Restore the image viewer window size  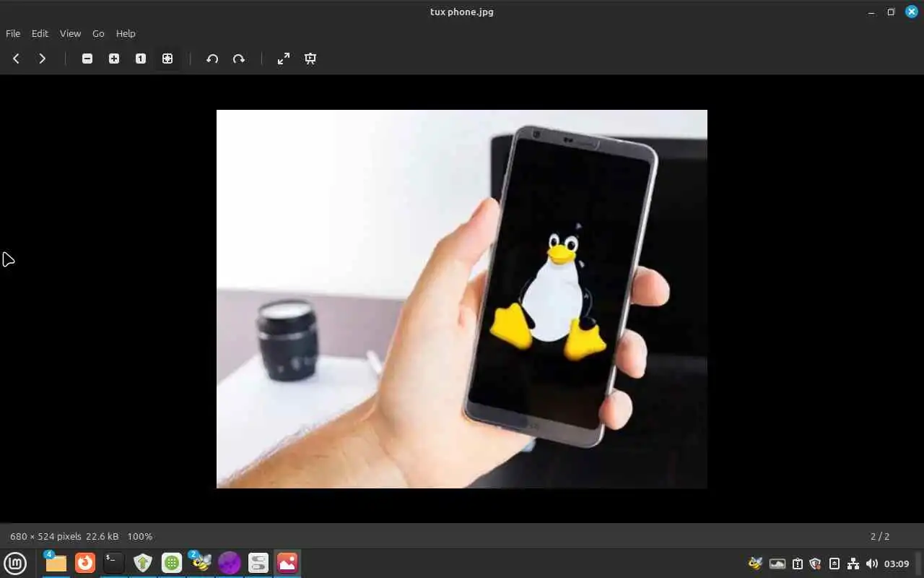click(891, 12)
